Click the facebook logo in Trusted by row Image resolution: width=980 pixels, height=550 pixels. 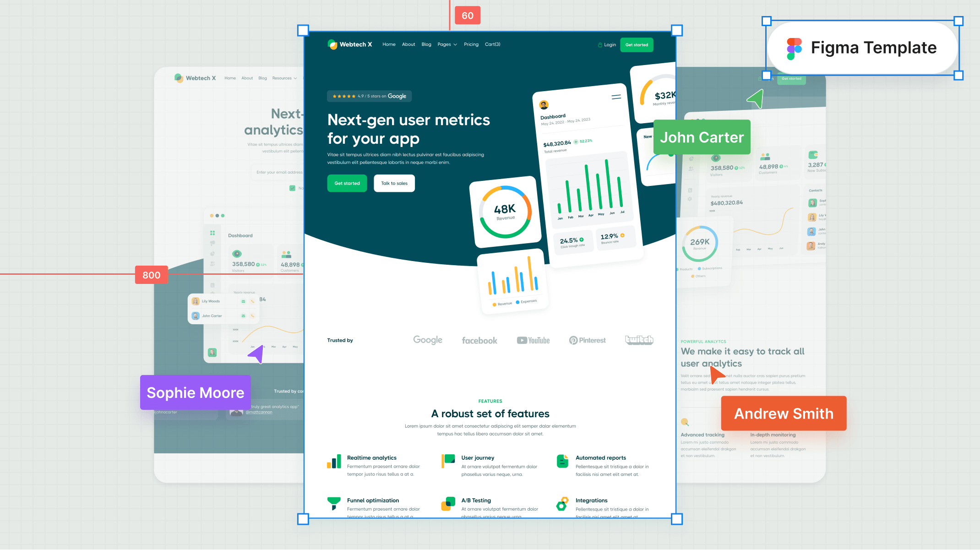479,340
